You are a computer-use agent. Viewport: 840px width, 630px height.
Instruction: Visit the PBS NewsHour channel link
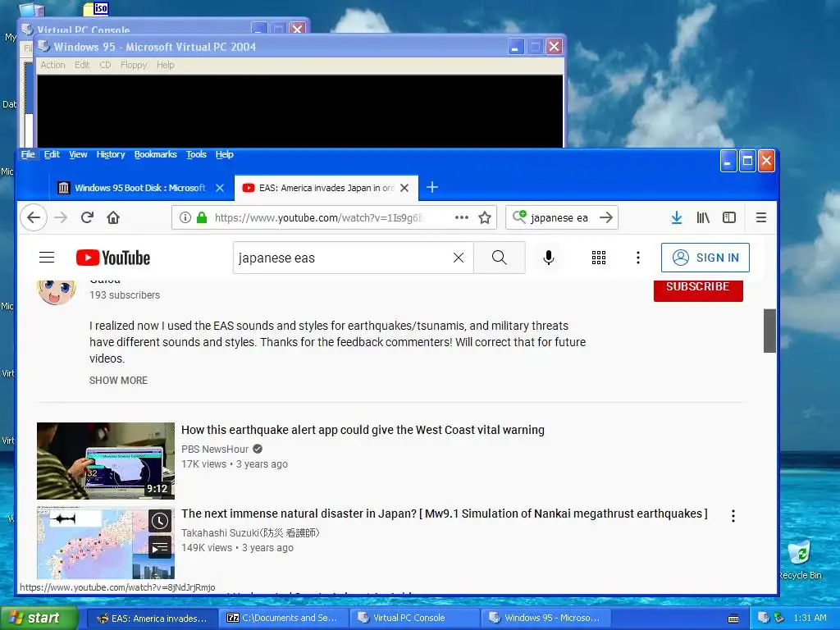[215, 450]
